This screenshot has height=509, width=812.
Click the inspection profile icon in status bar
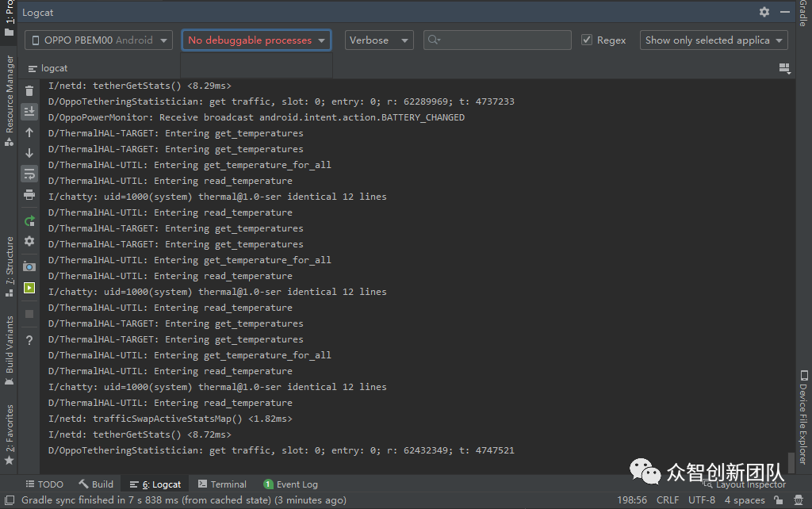[x=799, y=500]
